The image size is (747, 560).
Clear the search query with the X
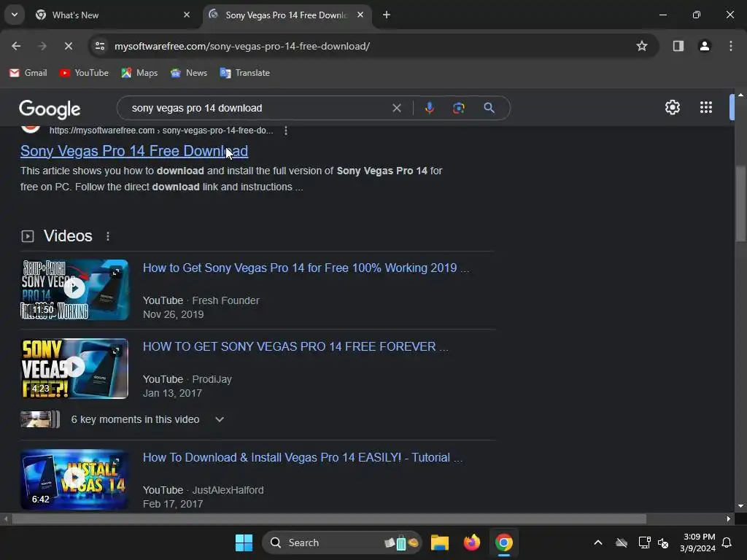(396, 108)
